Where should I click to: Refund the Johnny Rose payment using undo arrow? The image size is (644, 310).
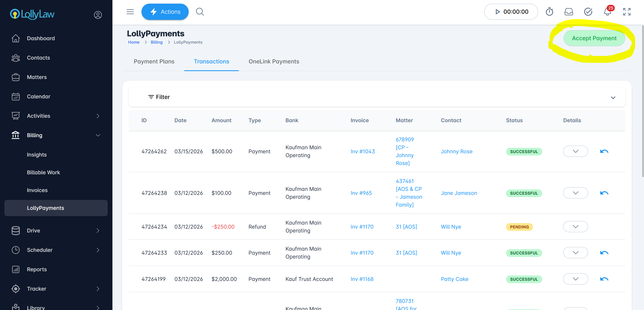pos(604,151)
